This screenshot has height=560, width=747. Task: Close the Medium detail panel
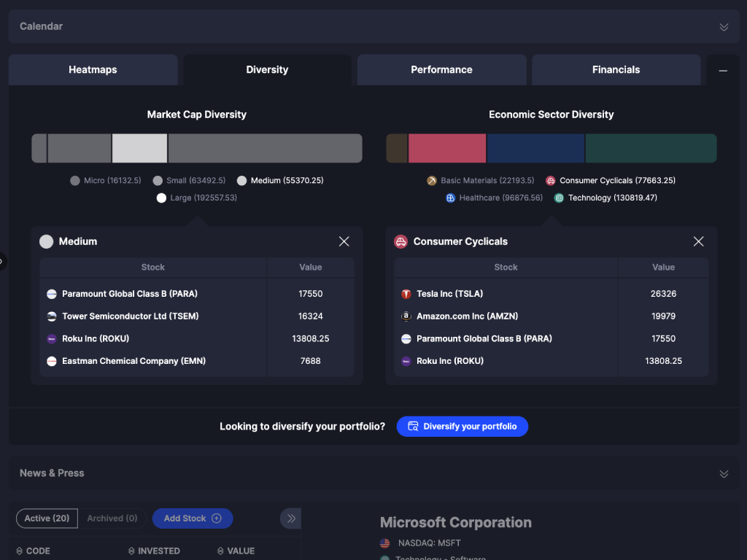(x=344, y=241)
